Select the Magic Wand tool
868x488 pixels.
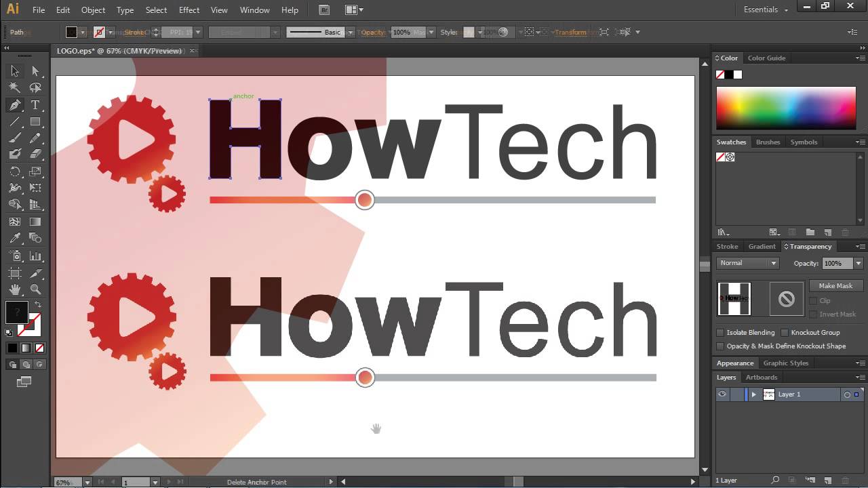[15, 88]
